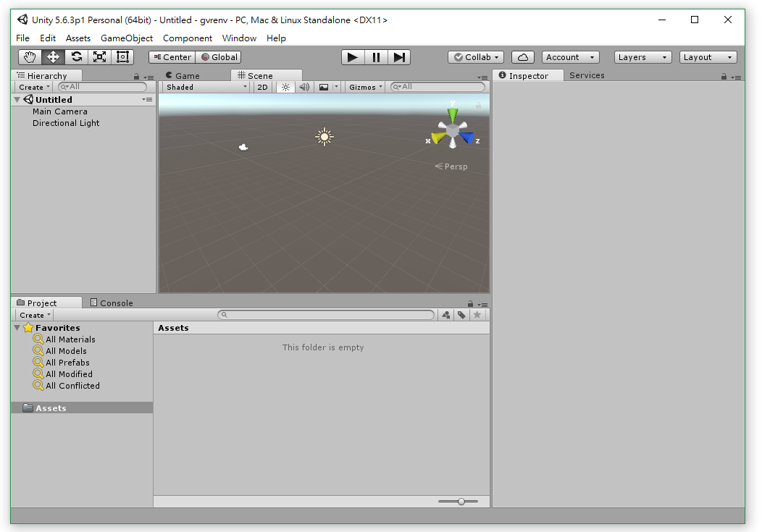Toggle the Center pivot button
Screen dimensions: 762x532
[x=172, y=57]
